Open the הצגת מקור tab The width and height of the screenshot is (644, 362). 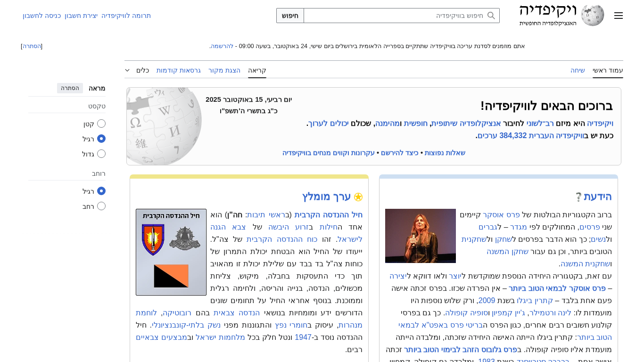click(x=224, y=70)
